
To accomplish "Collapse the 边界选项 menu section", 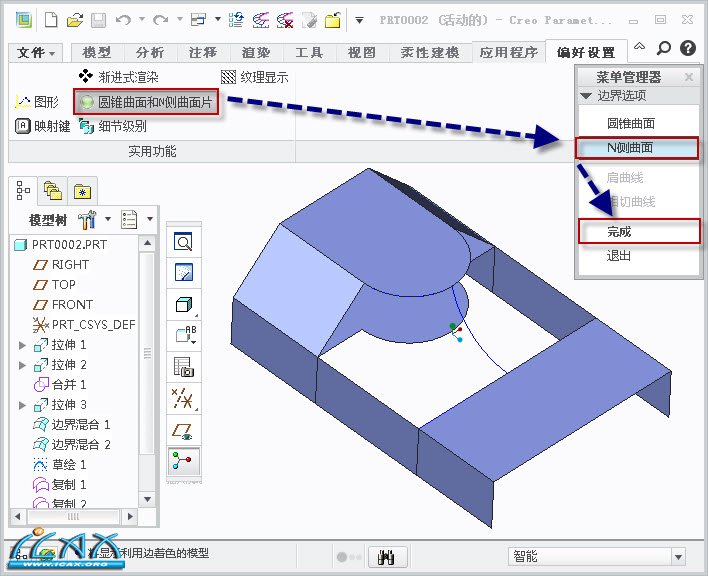I will coord(586,96).
